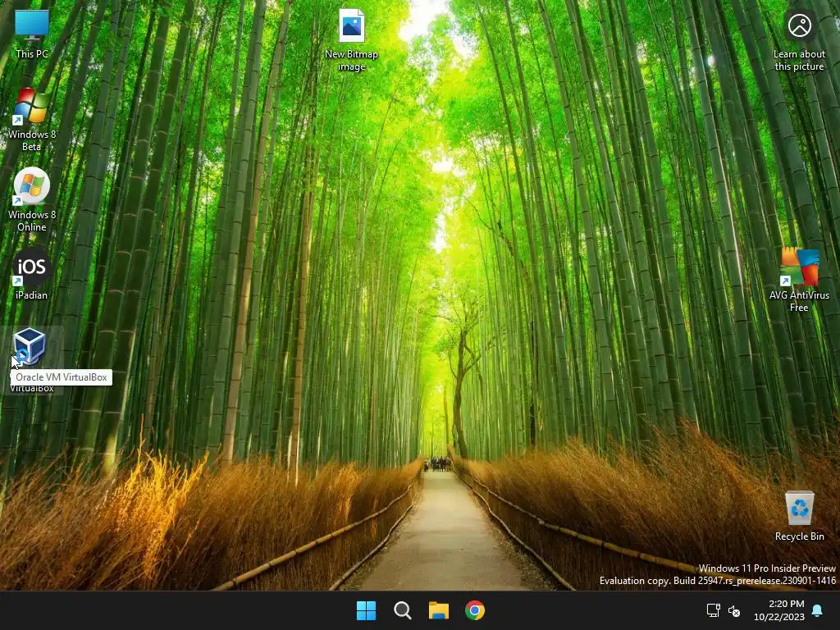
Task: Open the Windows Start menu
Action: coord(367,610)
